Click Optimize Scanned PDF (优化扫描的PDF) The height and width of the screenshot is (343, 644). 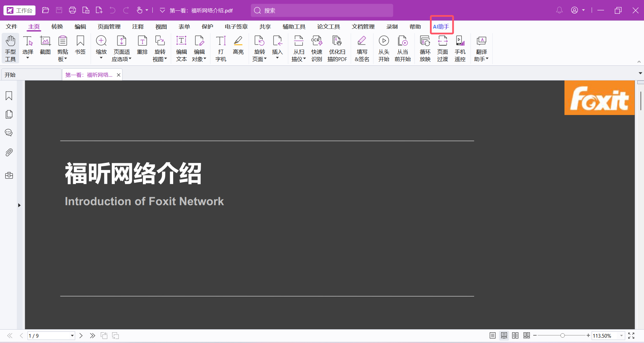click(337, 49)
